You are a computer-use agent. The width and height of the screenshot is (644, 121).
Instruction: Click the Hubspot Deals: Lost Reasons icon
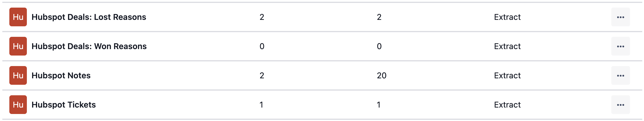click(x=18, y=17)
